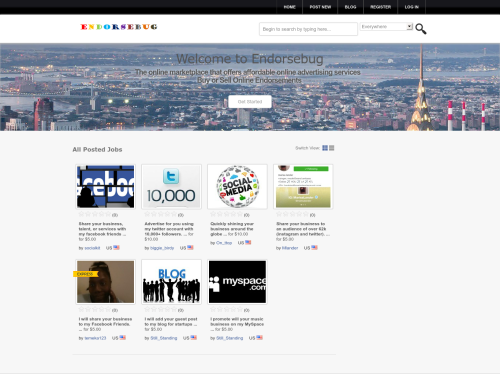This screenshot has width=500, height=374.
Task: Open the BLOG crowd silhouette thumbnail
Action: click(x=171, y=282)
